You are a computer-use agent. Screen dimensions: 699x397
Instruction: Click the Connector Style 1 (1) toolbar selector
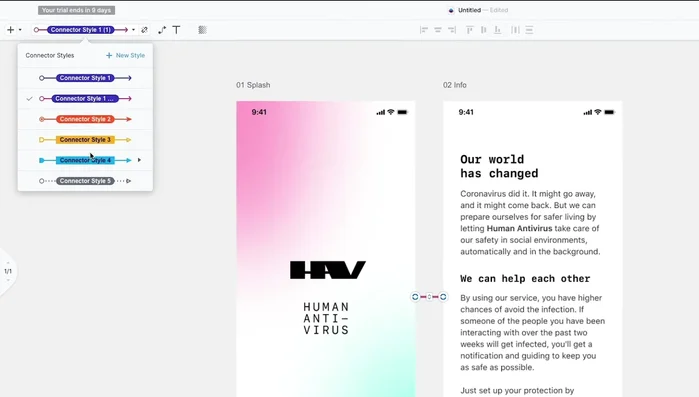pos(81,30)
